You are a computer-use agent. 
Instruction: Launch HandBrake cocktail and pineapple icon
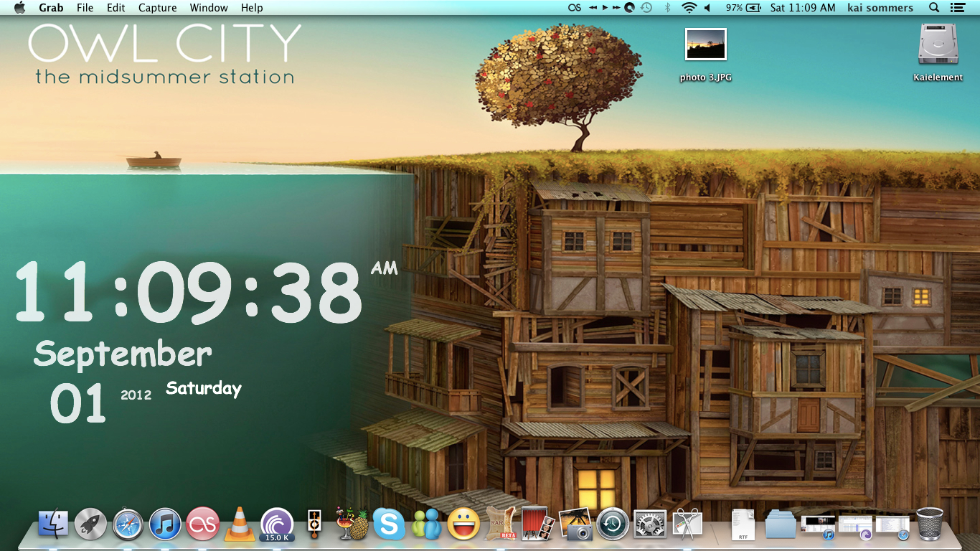[352, 524]
